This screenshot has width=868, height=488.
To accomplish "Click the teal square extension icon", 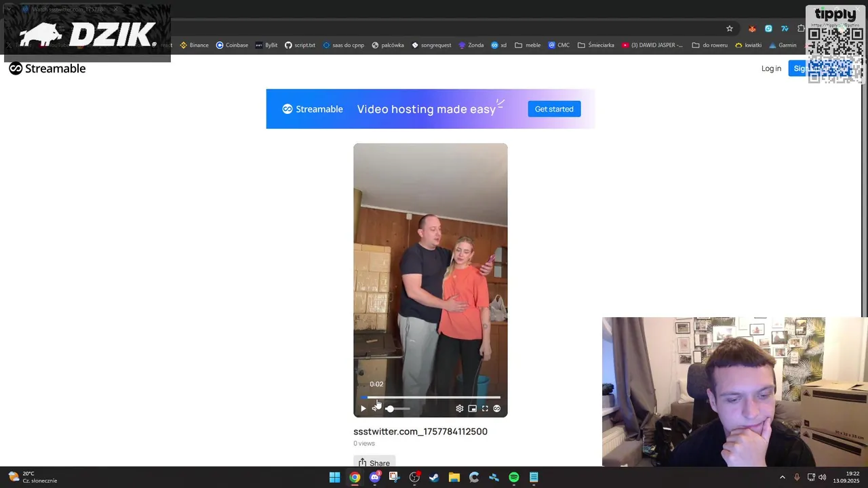I will pos(768,28).
